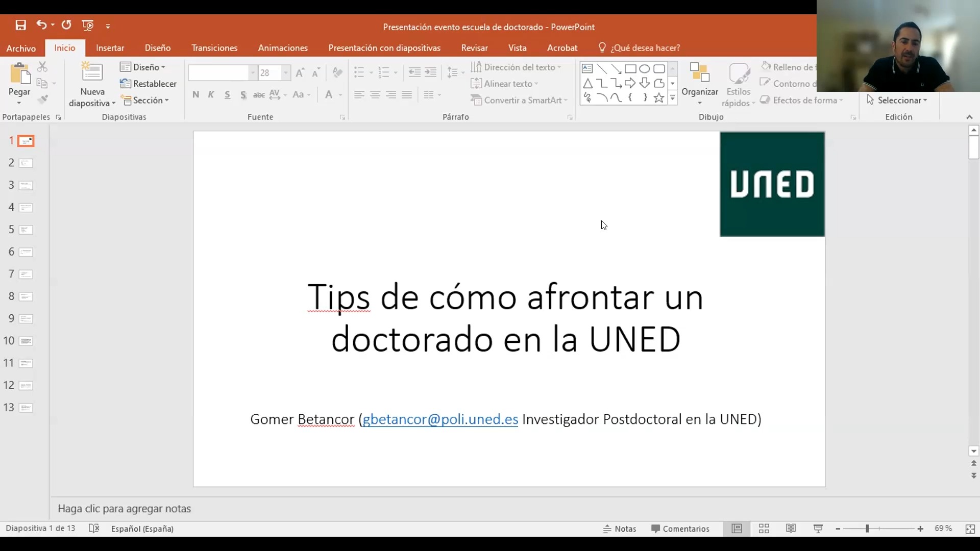980x551 pixels.
Task: Open the Diseño layout dropdown
Action: coord(142,67)
